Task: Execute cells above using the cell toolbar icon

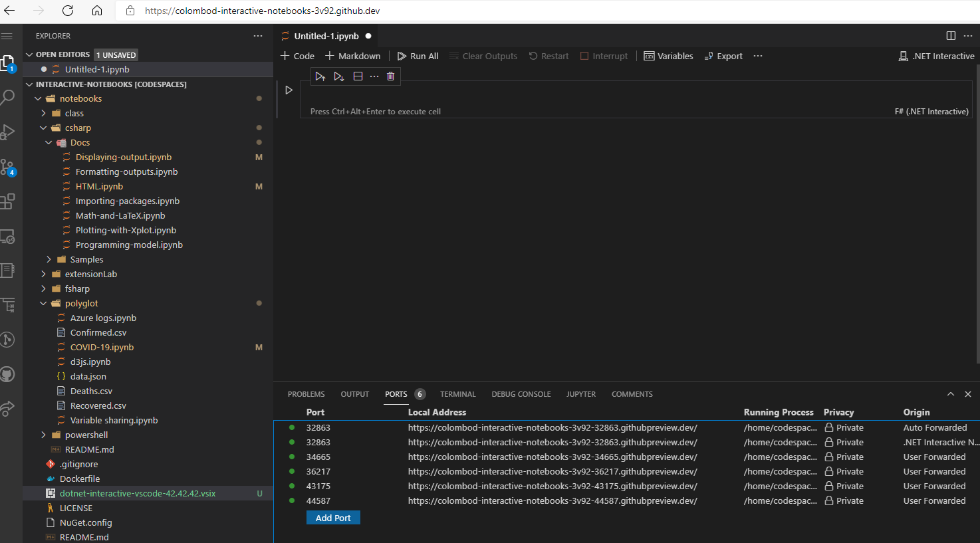Action: coord(320,76)
